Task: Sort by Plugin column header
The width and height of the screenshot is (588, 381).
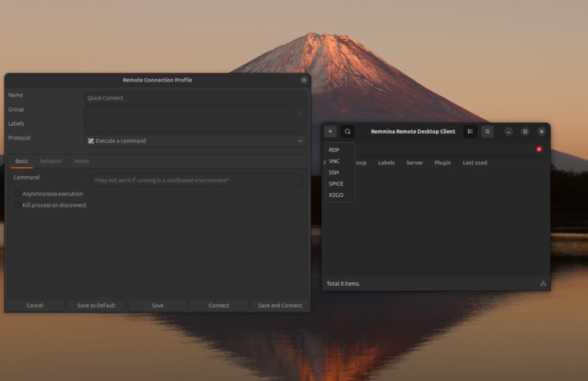Action: (x=443, y=162)
